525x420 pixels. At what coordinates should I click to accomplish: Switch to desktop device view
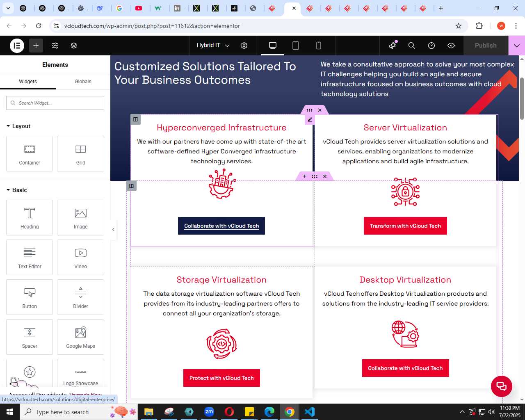273,46
